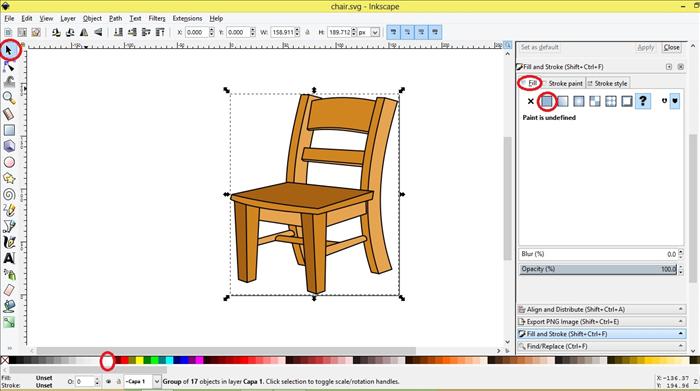Open Capa 1 layer dropdown
Screen dimensions: 700x391
coord(157,382)
